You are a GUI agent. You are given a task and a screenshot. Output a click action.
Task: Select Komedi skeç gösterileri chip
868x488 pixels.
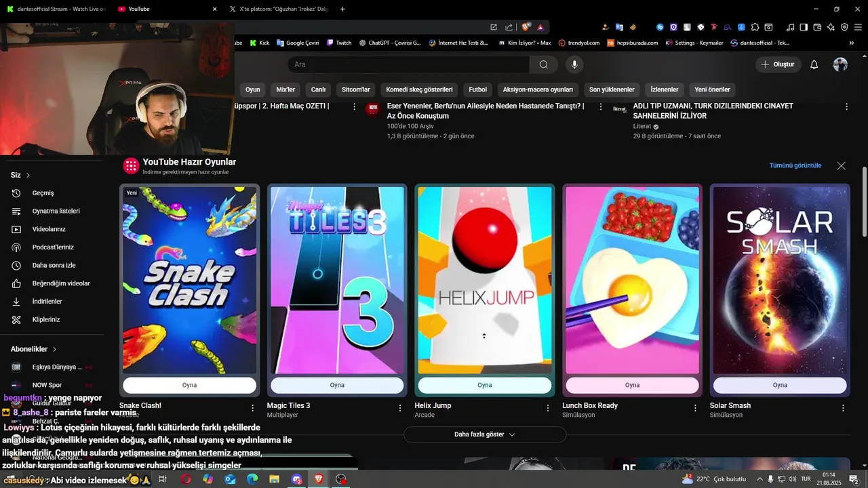coord(419,89)
